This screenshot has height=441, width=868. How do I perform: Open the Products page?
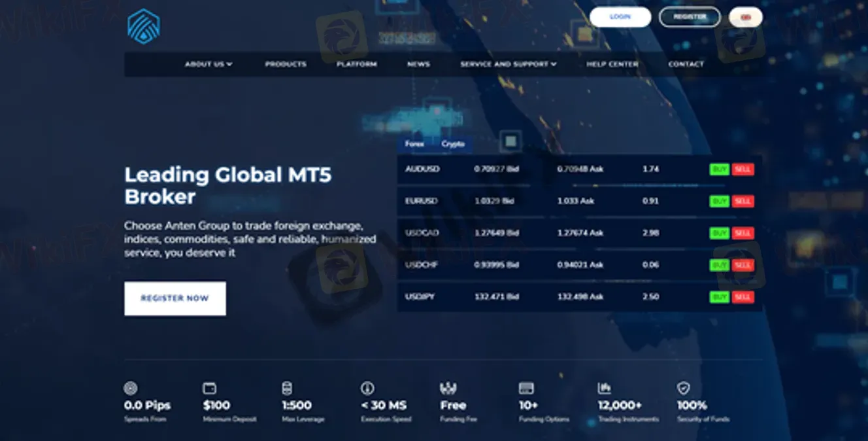click(x=286, y=64)
